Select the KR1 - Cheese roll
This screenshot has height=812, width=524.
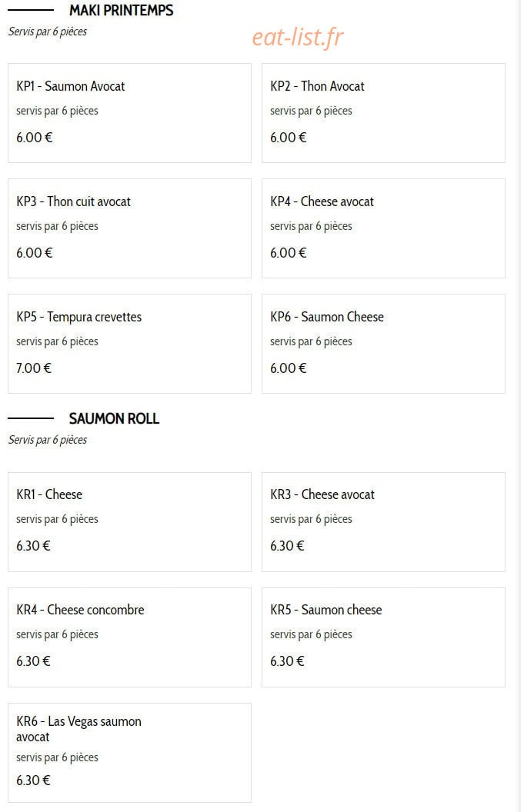129,522
